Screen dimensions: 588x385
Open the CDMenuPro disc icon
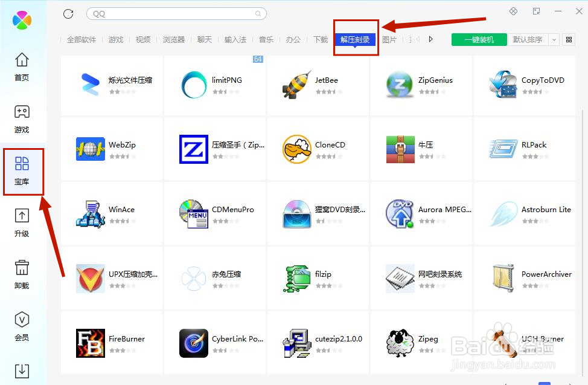(x=194, y=214)
